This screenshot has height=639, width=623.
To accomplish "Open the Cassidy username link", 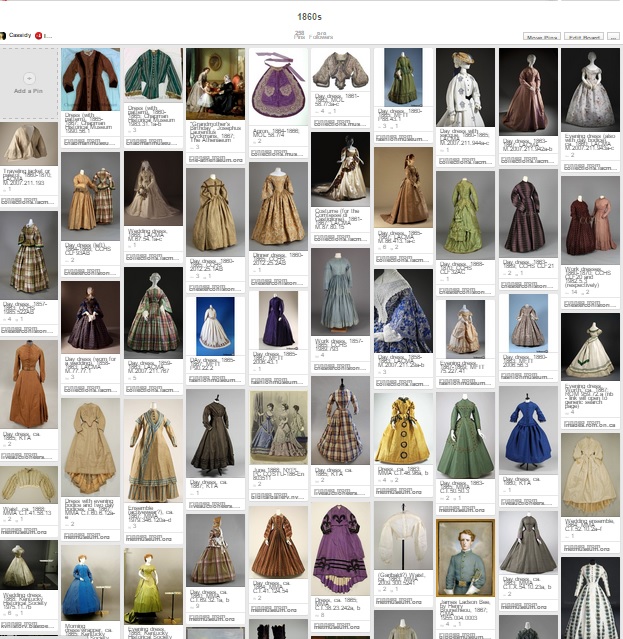I will [x=20, y=36].
